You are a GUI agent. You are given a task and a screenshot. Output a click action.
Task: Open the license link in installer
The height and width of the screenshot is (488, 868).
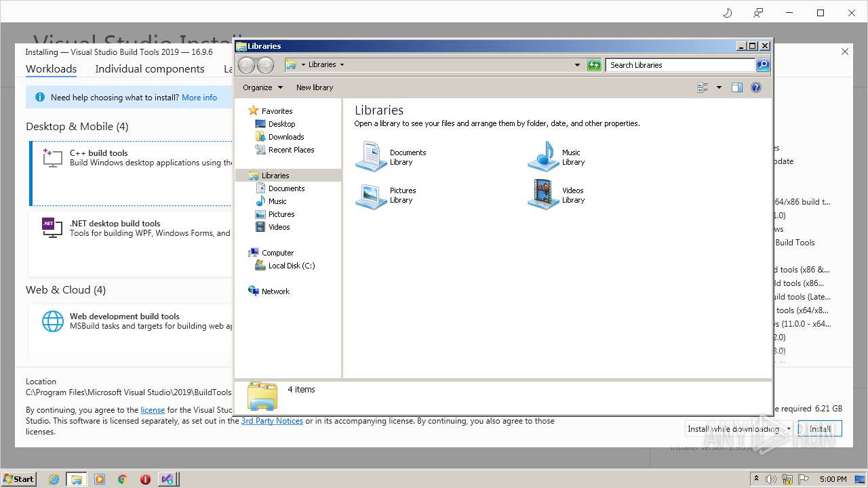153,410
